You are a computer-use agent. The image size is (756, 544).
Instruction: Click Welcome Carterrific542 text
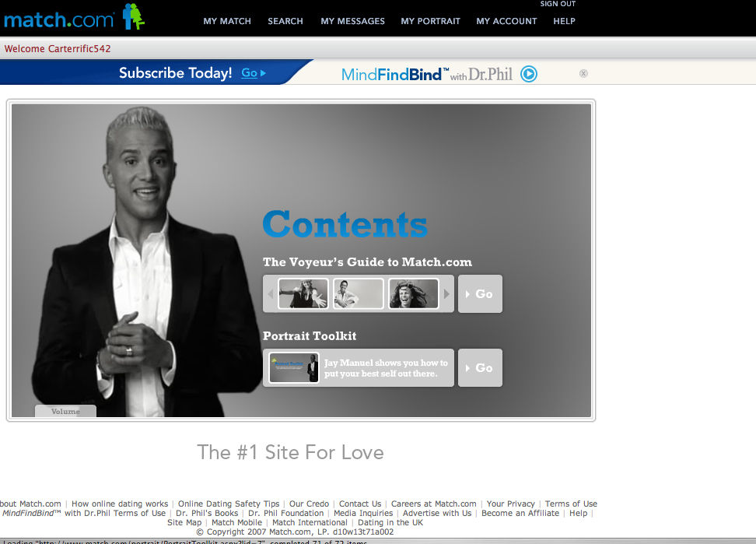[58, 49]
